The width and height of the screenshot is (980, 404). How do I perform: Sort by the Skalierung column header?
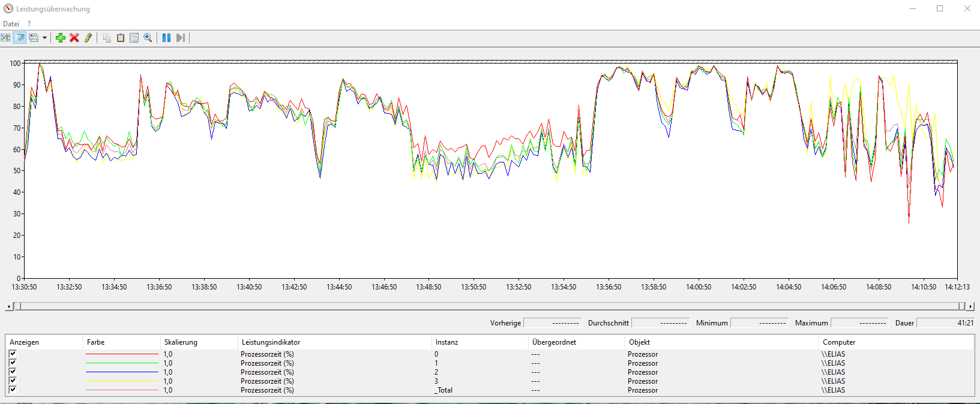199,342
